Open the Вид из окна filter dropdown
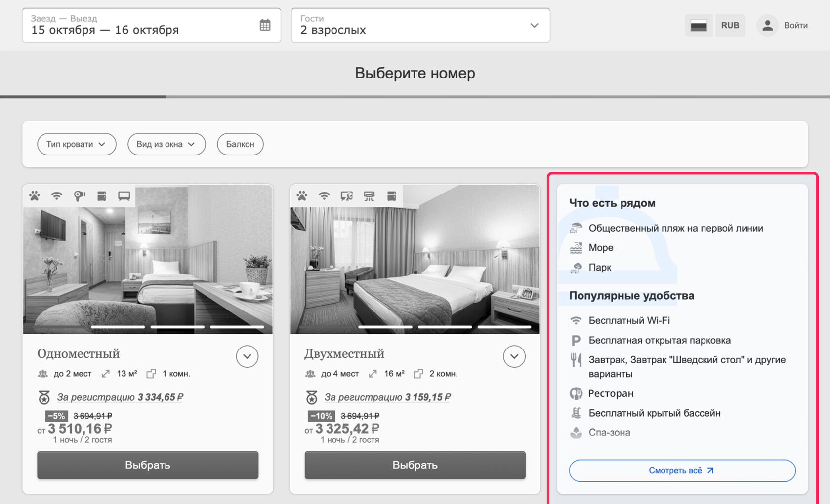 [x=166, y=144]
